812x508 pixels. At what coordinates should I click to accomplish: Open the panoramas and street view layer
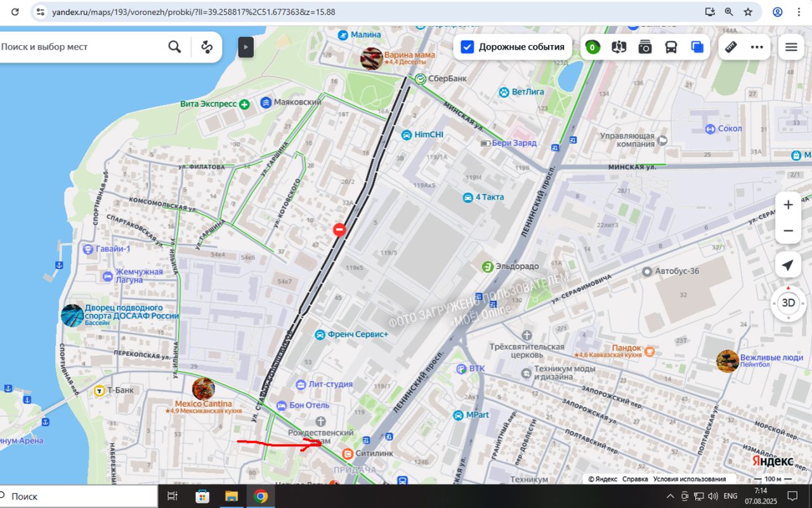(619, 47)
